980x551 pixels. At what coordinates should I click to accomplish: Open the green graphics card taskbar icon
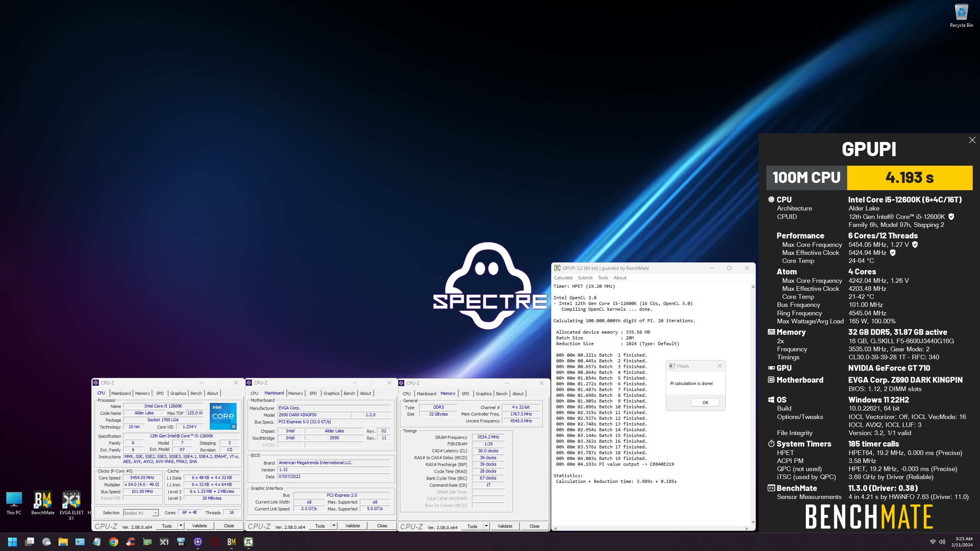(x=147, y=542)
